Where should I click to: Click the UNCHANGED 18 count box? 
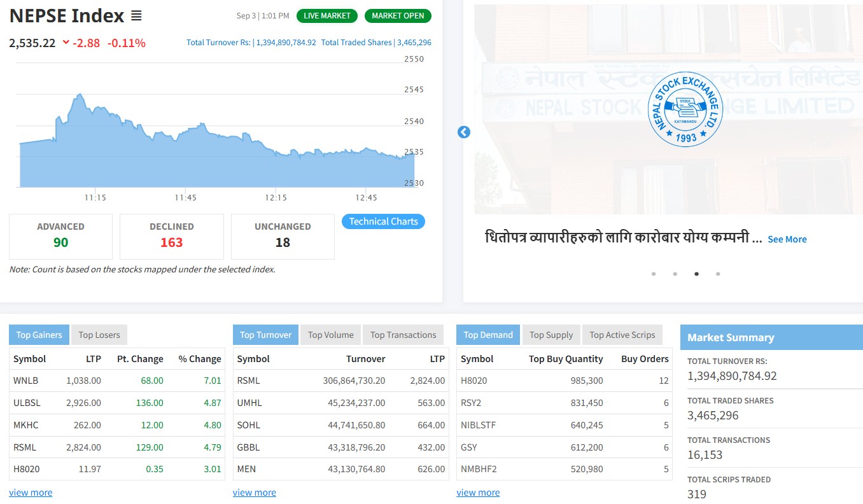[283, 237]
